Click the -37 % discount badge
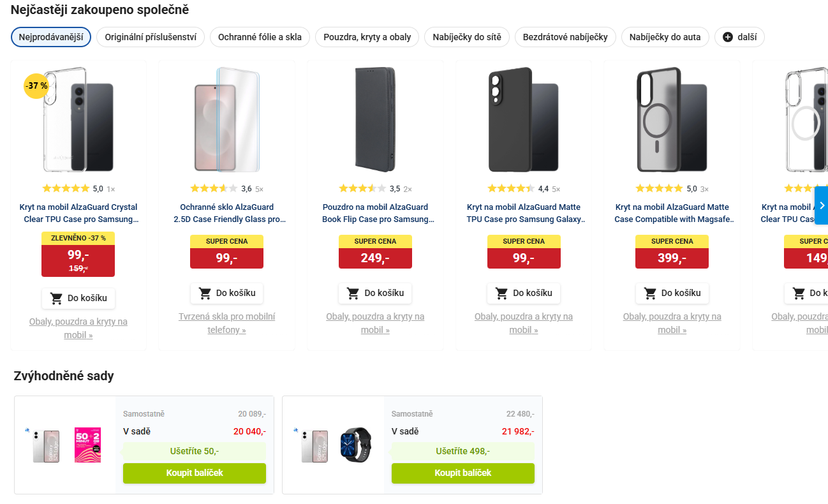The height and width of the screenshot is (504, 828). point(36,85)
